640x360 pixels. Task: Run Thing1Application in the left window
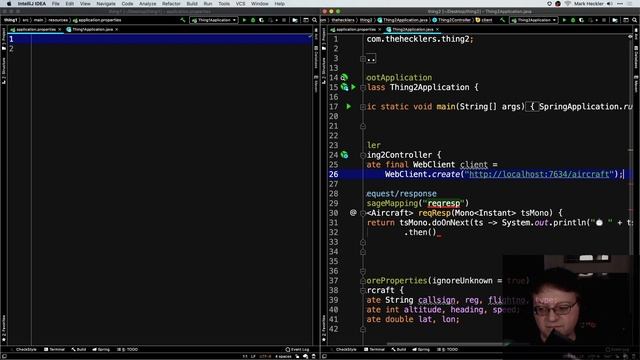tap(244, 20)
